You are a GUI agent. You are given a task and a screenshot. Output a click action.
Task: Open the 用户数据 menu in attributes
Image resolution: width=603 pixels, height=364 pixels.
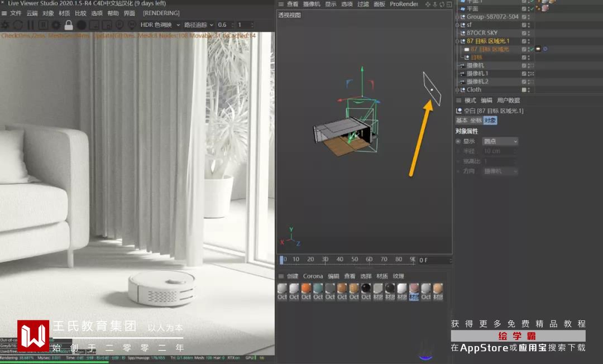[x=509, y=100]
